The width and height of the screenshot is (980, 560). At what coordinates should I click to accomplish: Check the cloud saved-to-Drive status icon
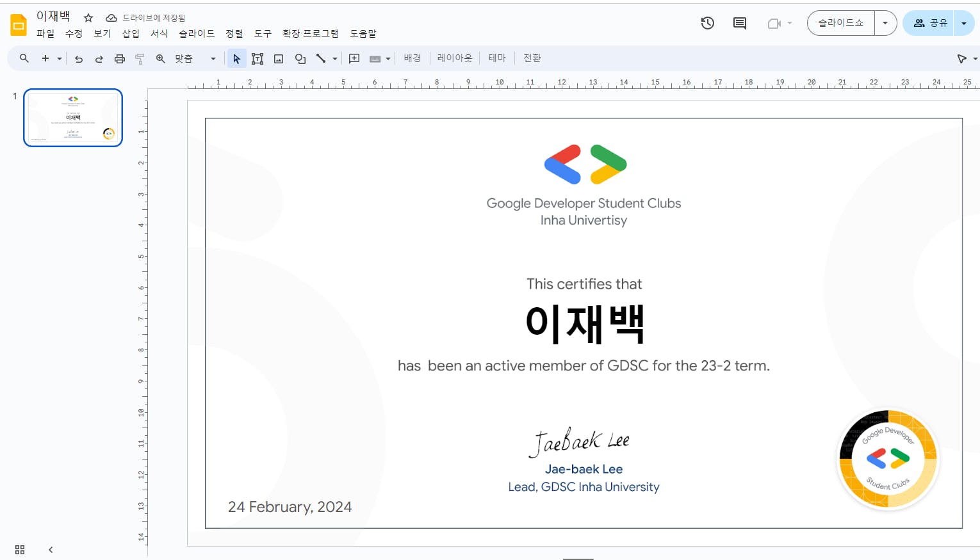pos(111,18)
